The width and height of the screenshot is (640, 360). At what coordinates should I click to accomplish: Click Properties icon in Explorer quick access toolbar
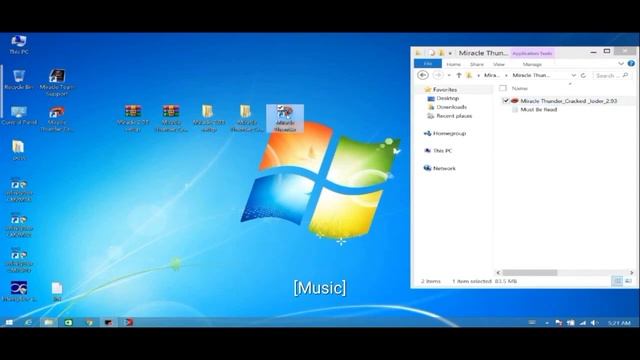click(x=431, y=53)
